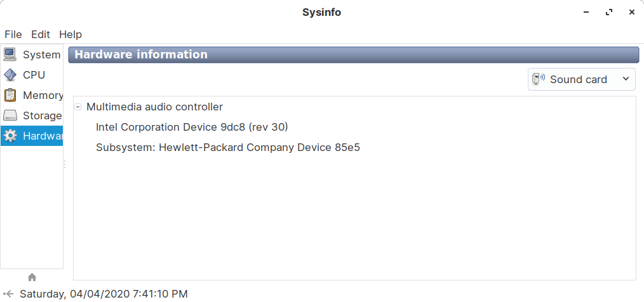Collapse the Multimedia audio controller node

[78, 107]
